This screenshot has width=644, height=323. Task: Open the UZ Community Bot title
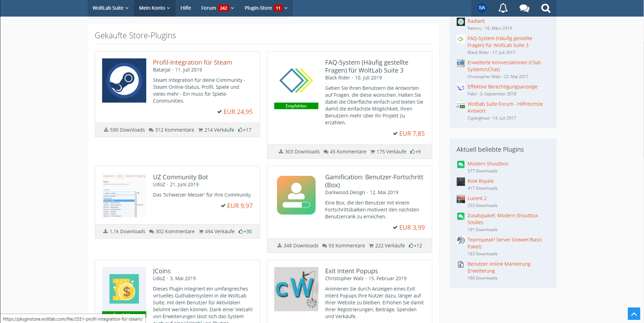pyautogui.click(x=180, y=177)
